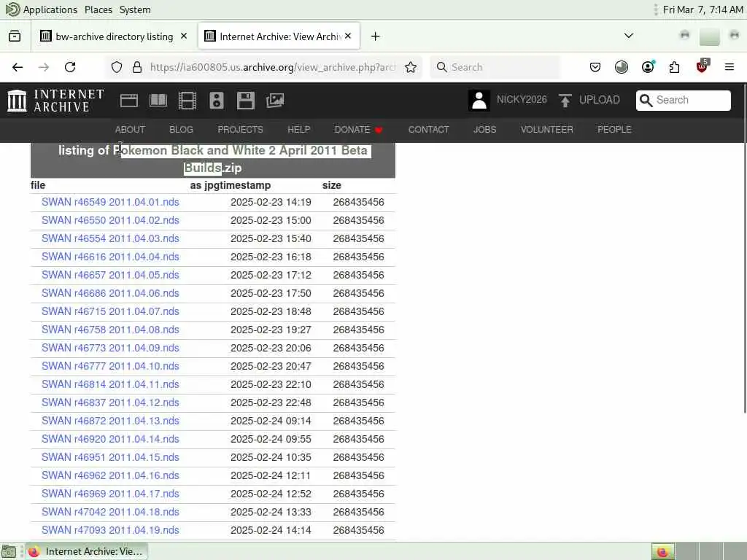
Task: Open the Firefox account icon
Action: point(648,67)
